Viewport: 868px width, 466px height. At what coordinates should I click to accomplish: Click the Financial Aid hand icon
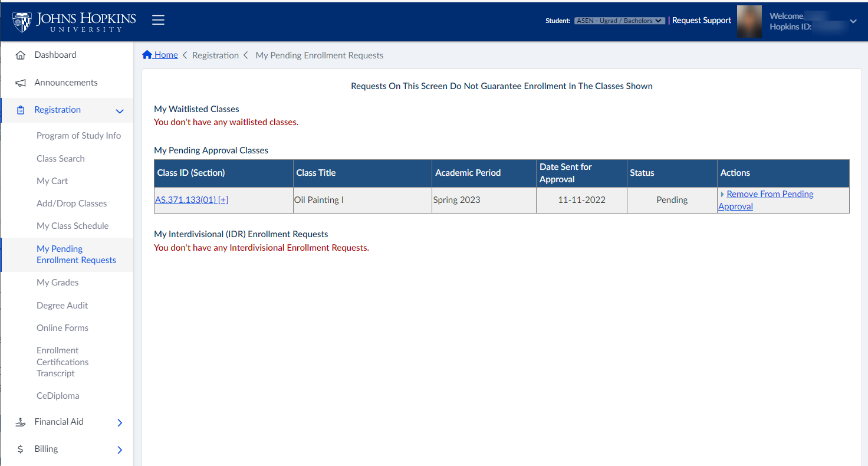tap(21, 422)
